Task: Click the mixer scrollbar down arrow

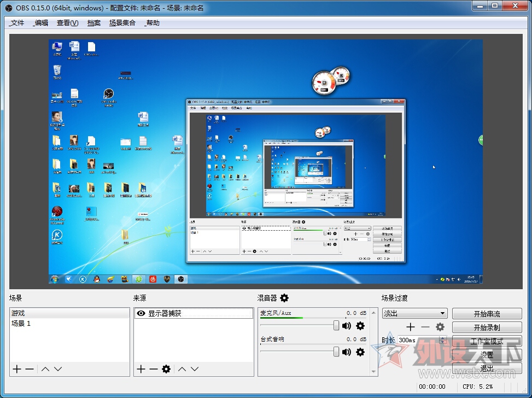Action: tap(373, 372)
